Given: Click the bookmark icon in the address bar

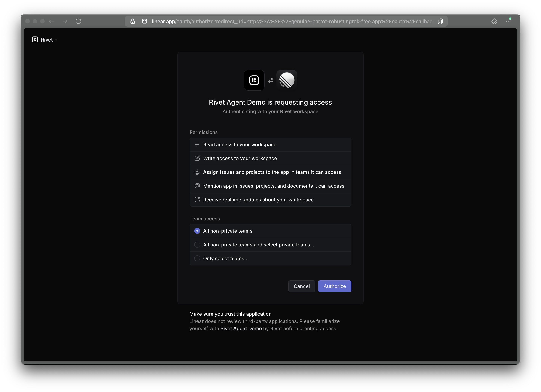Looking at the screenshot, I should [440, 21].
